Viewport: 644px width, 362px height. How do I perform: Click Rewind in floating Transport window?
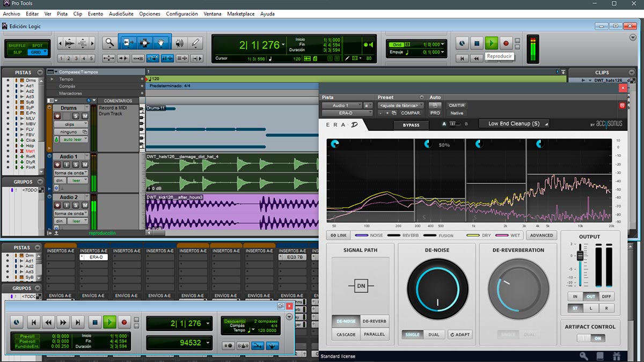(48, 322)
